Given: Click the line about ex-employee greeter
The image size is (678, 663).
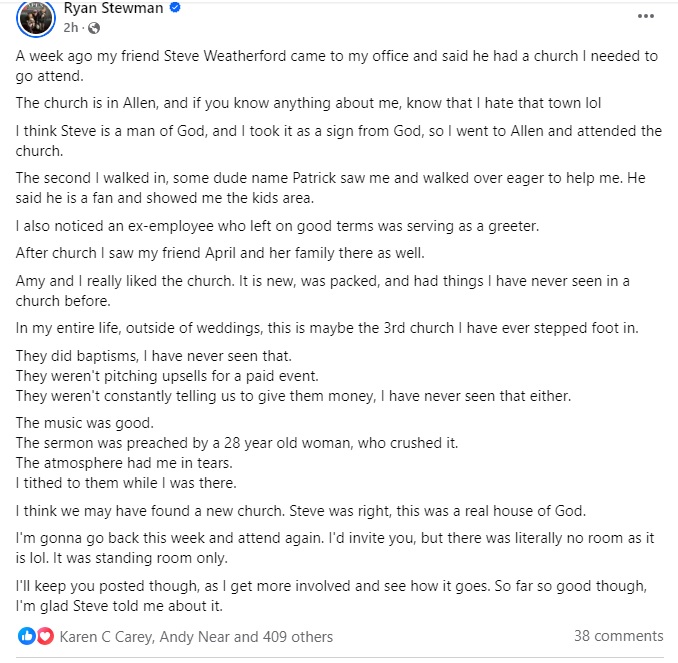Looking at the screenshot, I should click(x=277, y=226).
